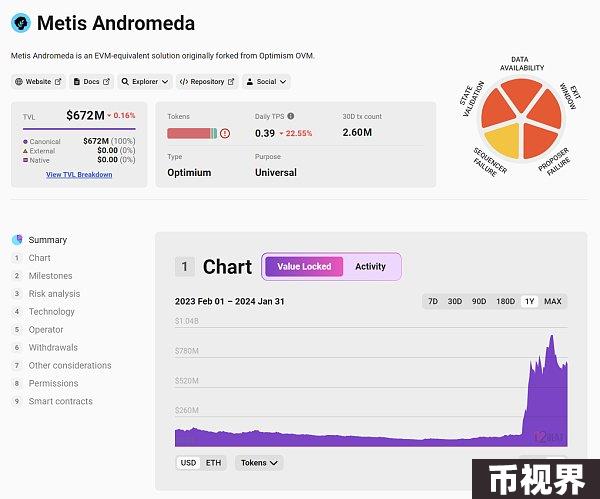Expand the Explorer dropdown
600x499 pixels.
pyautogui.click(x=145, y=82)
